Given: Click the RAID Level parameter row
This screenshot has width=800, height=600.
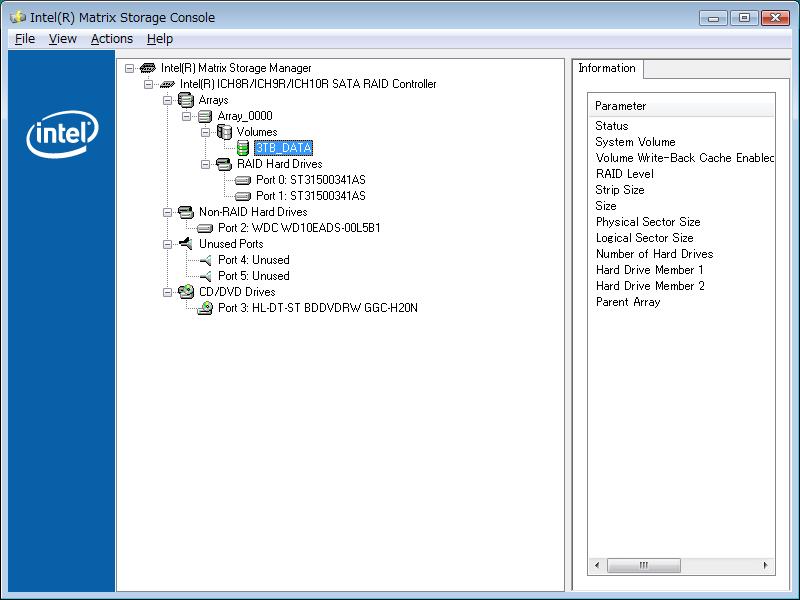Looking at the screenshot, I should [x=682, y=174].
